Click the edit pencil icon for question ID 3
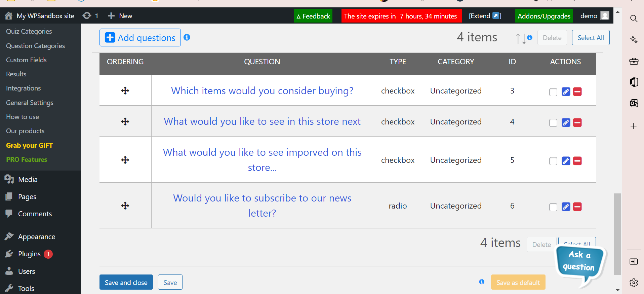Image resolution: width=644 pixels, height=294 pixels. [x=566, y=91]
